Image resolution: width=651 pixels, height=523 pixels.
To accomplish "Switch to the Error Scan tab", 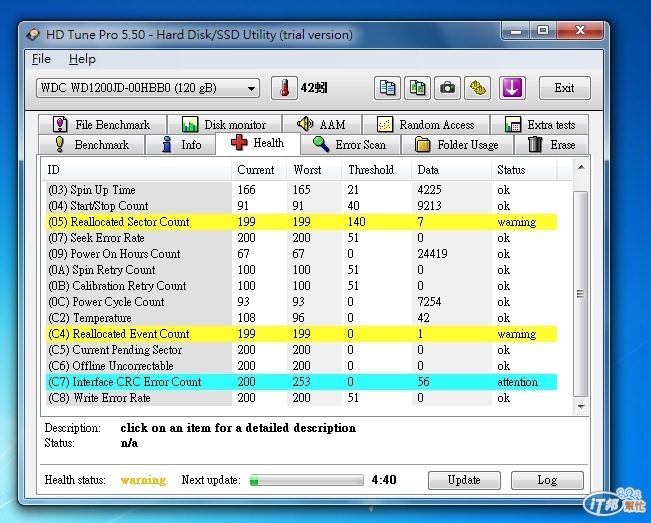I will pyautogui.click(x=350, y=144).
